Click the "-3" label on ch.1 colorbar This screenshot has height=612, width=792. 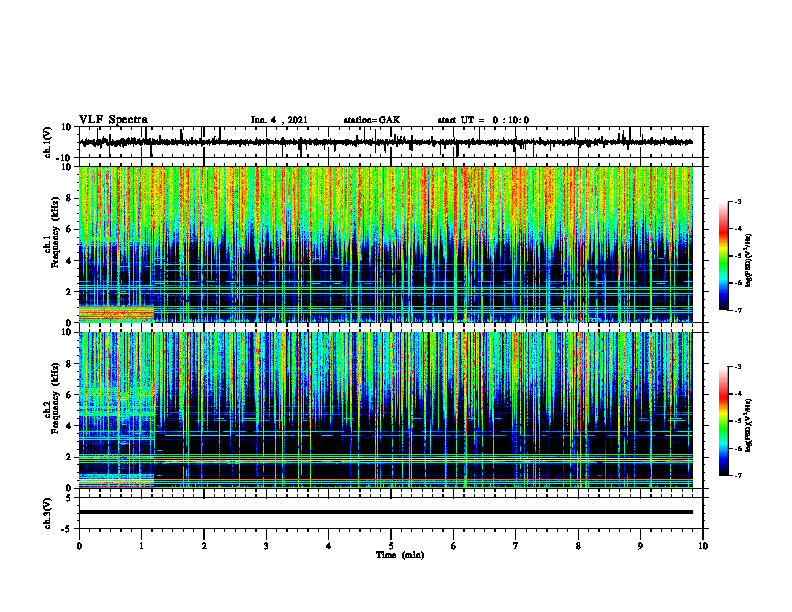[x=737, y=202]
